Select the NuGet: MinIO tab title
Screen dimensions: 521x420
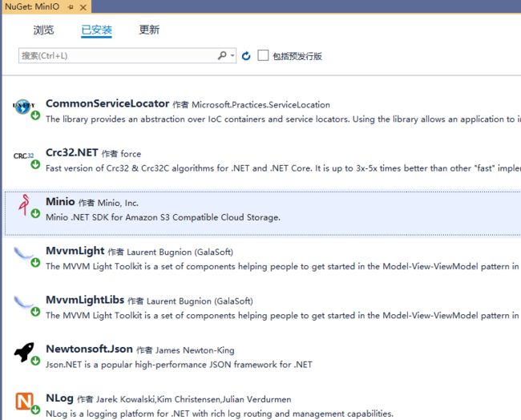pyautogui.click(x=32, y=6)
